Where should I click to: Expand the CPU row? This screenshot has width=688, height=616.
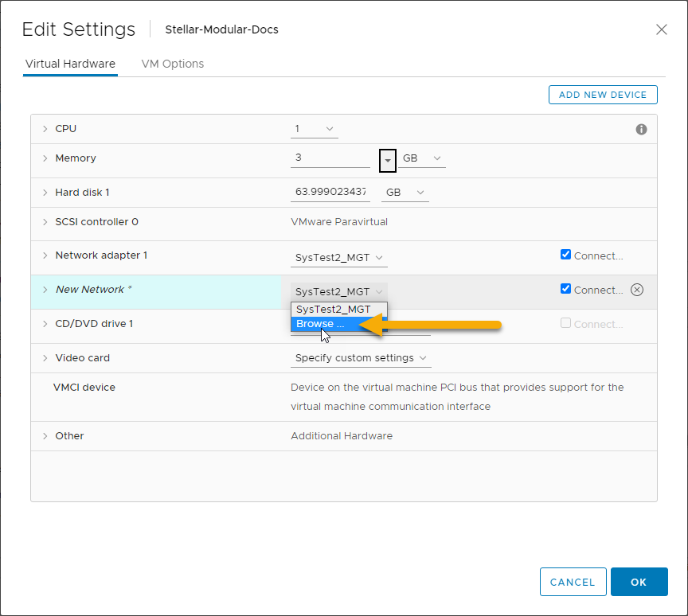pos(45,129)
